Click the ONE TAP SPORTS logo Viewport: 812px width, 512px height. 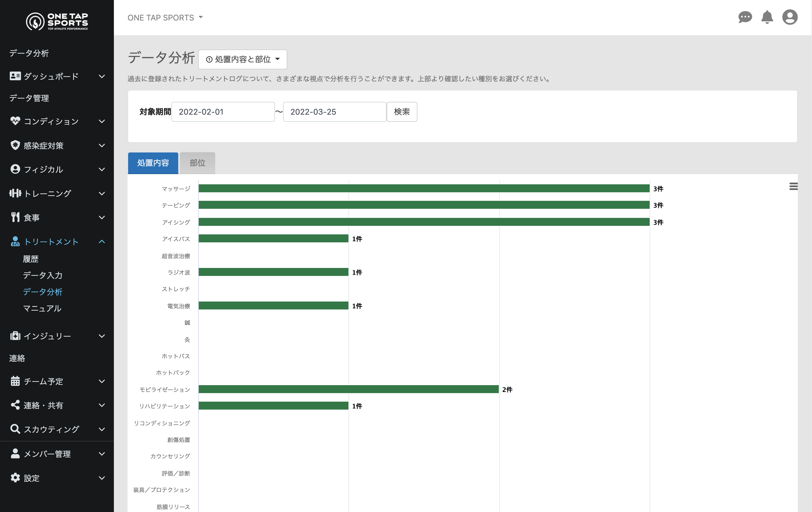[57, 21]
